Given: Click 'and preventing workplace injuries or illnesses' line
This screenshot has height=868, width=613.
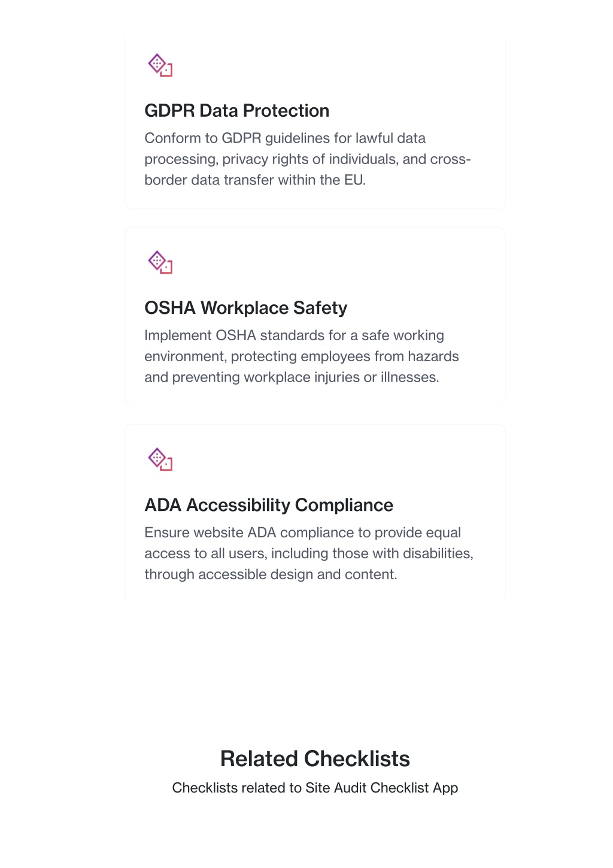Looking at the screenshot, I should pyautogui.click(x=292, y=377).
